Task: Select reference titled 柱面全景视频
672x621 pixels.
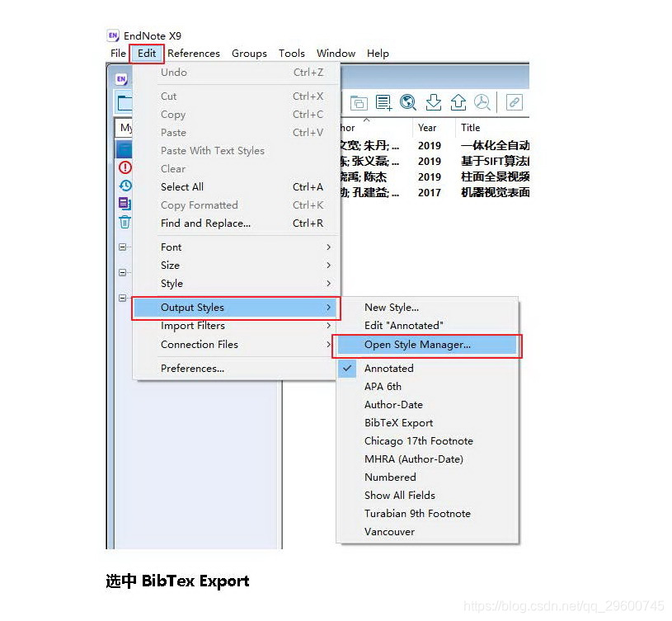Action: point(495,176)
